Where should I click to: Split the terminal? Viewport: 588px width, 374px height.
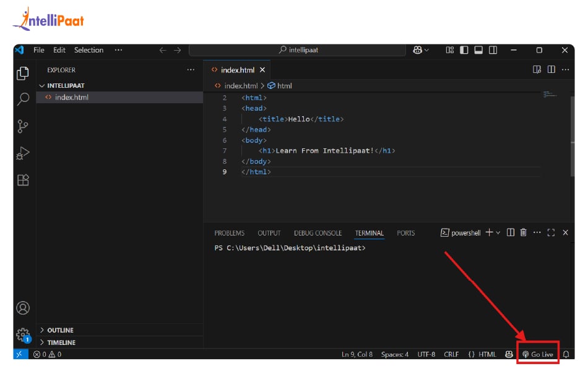point(511,232)
